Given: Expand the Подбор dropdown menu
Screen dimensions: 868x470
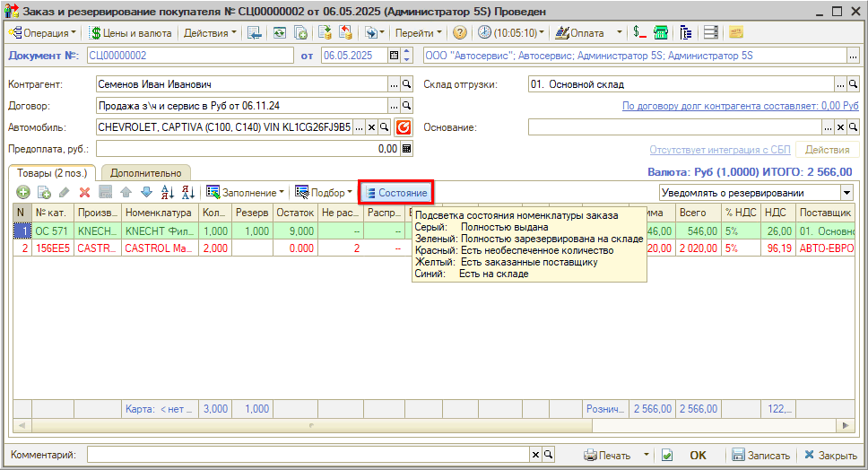Looking at the screenshot, I should tap(324, 192).
